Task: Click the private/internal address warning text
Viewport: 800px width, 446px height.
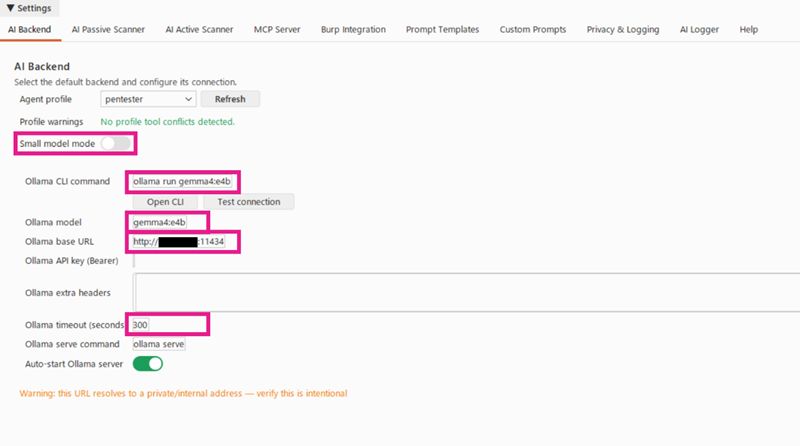Action: coord(183,393)
